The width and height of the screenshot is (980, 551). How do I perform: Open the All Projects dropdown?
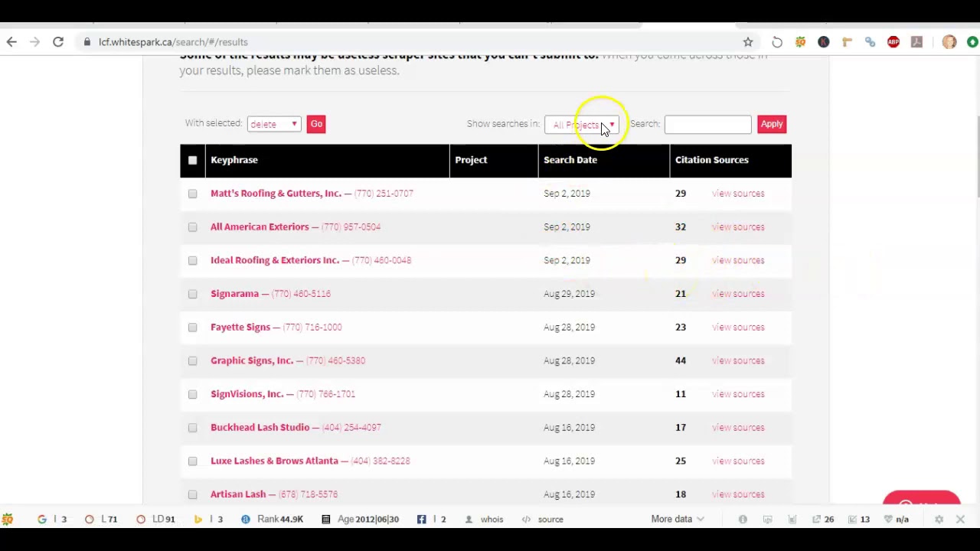click(x=581, y=125)
